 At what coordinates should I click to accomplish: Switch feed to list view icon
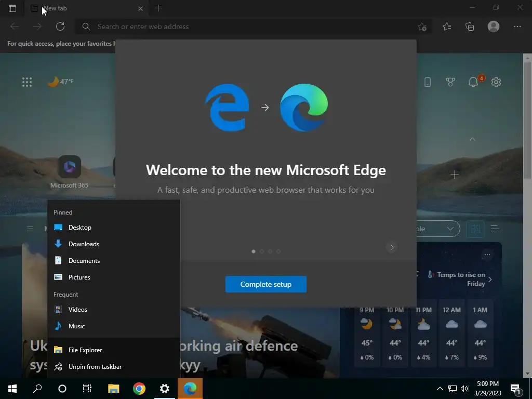click(495, 229)
